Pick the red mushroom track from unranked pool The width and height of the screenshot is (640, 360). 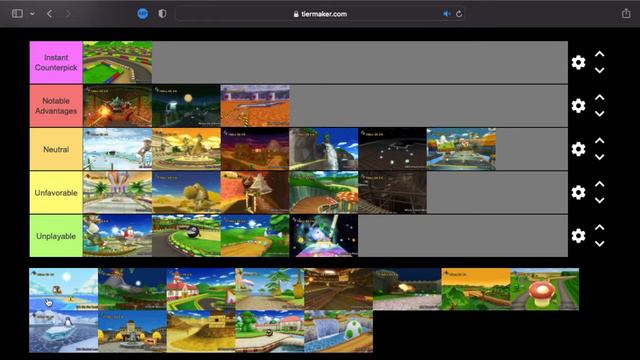[x=544, y=289]
